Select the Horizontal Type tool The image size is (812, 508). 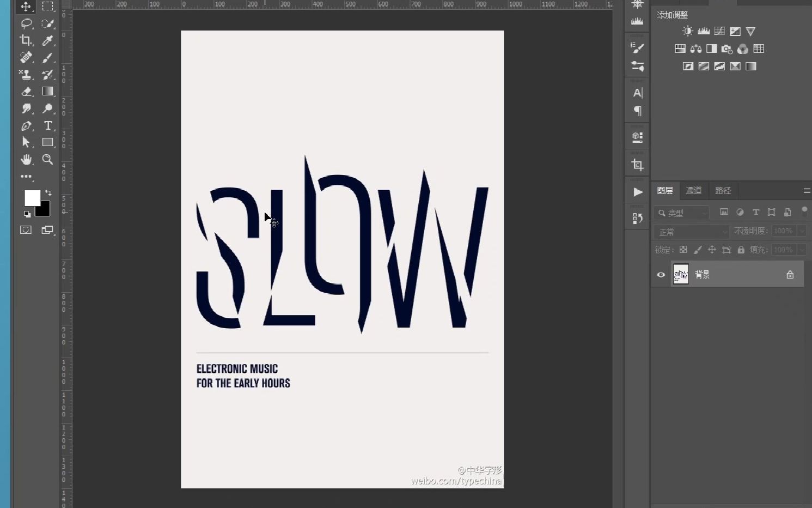click(48, 126)
